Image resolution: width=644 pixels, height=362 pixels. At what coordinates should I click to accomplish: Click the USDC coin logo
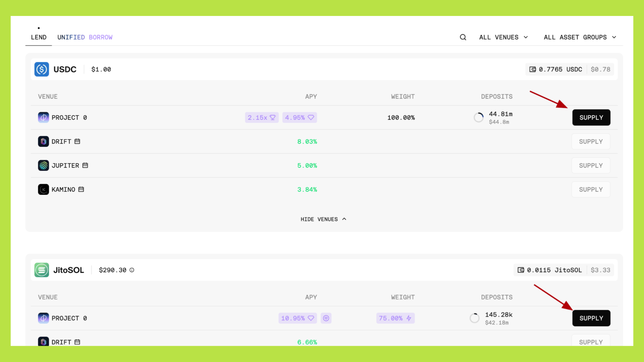[42, 69]
